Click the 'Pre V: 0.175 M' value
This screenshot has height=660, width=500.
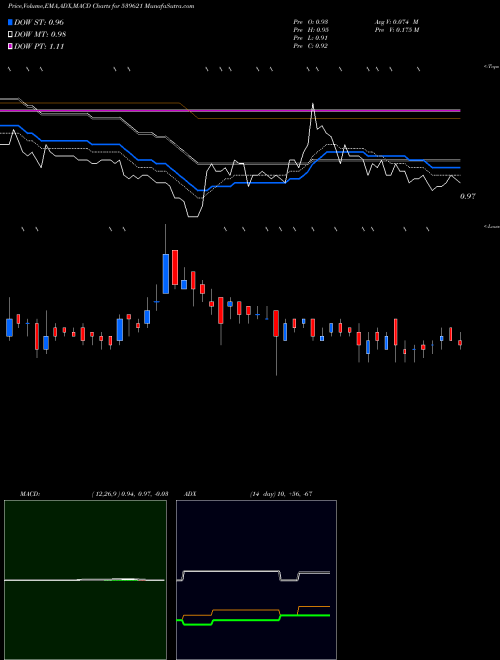click(397, 30)
